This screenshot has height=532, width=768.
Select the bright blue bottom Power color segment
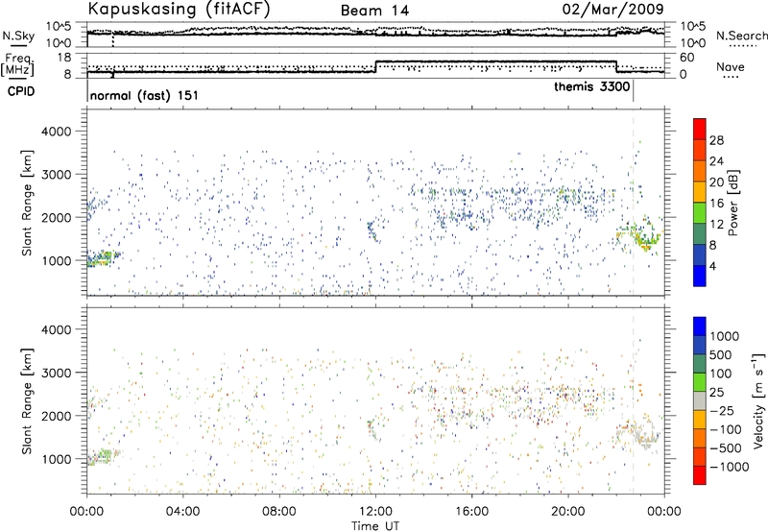tap(700, 276)
